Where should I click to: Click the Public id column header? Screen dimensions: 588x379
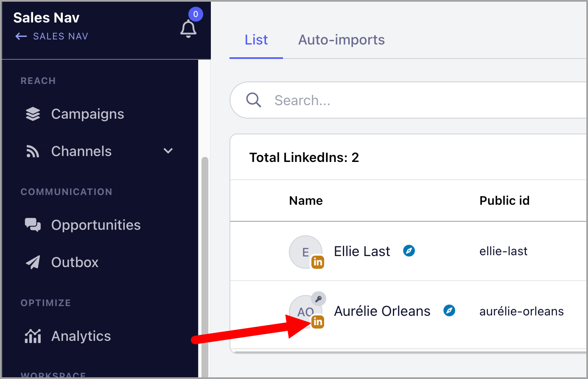[504, 201]
